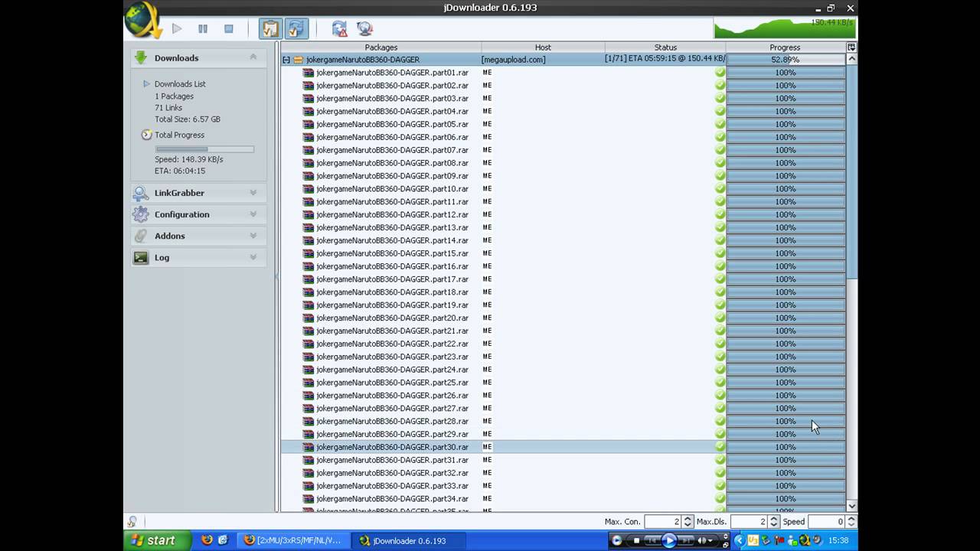The height and width of the screenshot is (551, 980).
Task: Click the list vertical scrollbar down arrow
Action: tap(851, 507)
